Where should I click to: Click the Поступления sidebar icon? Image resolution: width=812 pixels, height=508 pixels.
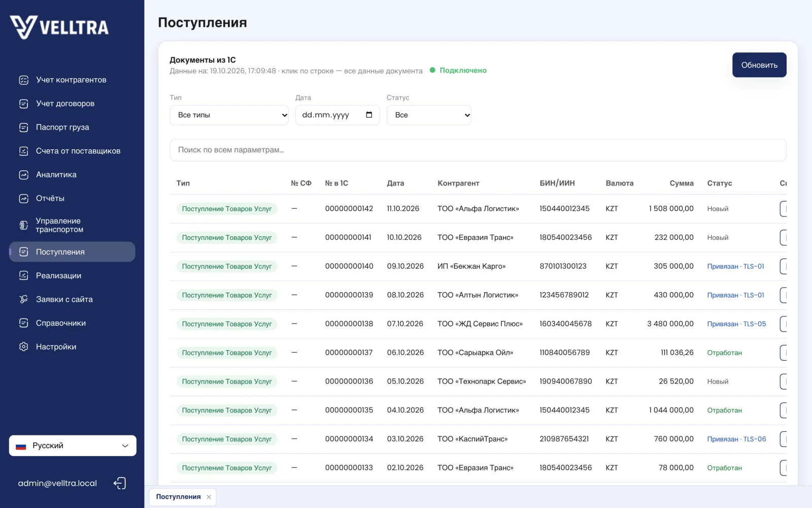[23, 252]
